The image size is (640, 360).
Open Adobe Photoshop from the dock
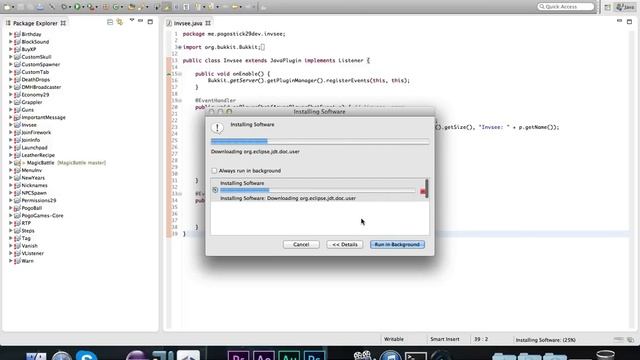[x=314, y=355]
